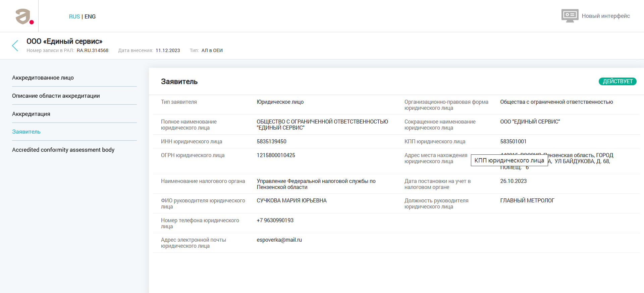The image size is (644, 293).
Task: Click the ОГРН value 1215800010425
Action: click(x=276, y=155)
